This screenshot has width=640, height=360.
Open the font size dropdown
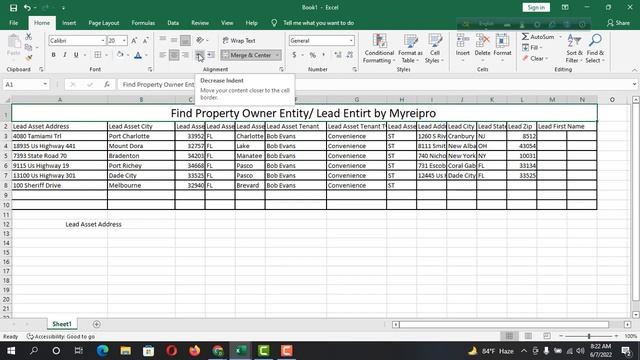[x=124, y=40]
